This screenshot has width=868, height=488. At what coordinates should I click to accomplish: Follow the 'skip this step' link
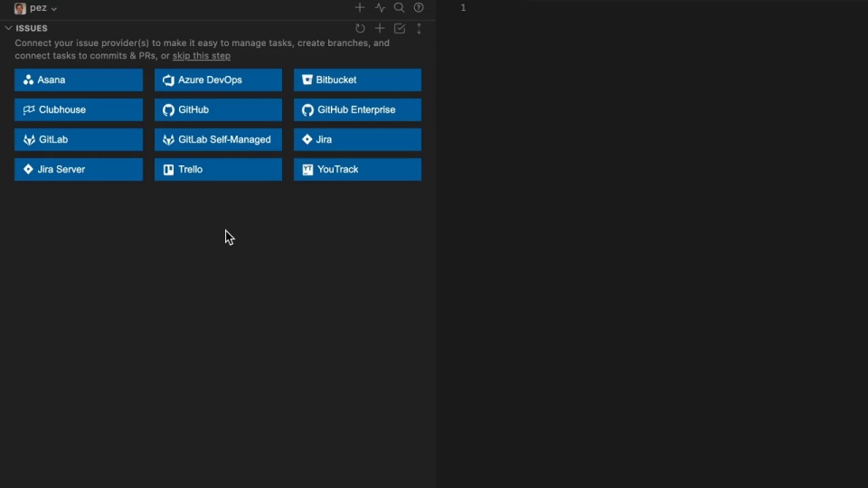click(x=202, y=55)
